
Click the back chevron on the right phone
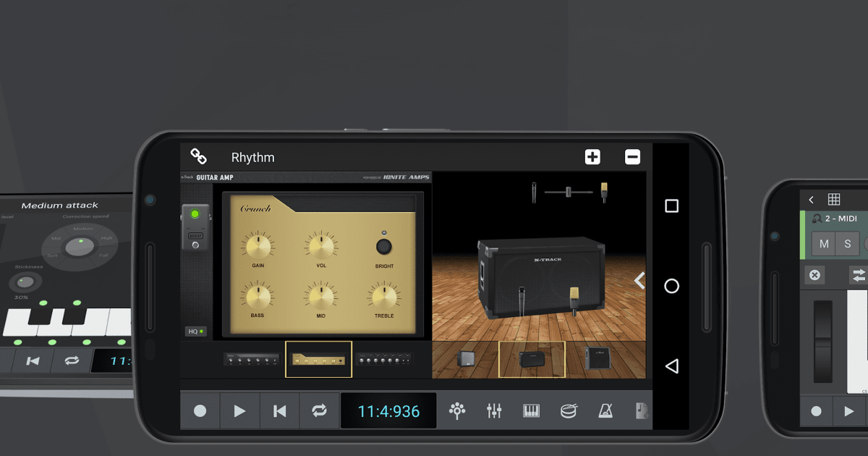[812, 200]
